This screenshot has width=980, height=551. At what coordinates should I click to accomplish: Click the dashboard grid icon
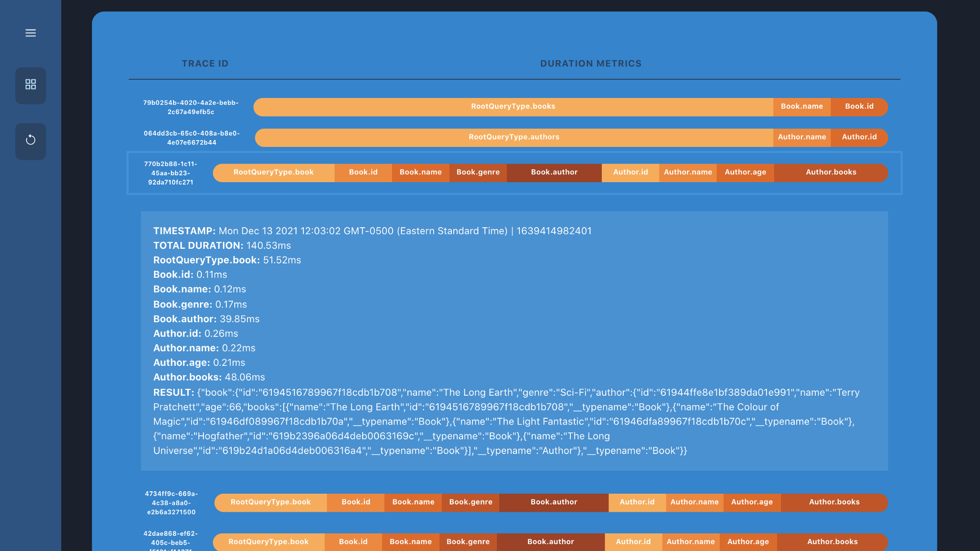click(30, 85)
